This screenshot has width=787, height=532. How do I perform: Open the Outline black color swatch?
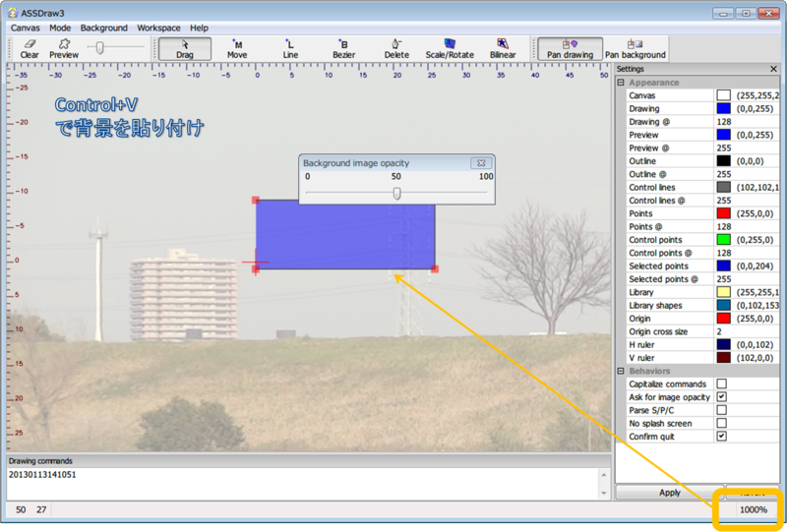pos(723,161)
